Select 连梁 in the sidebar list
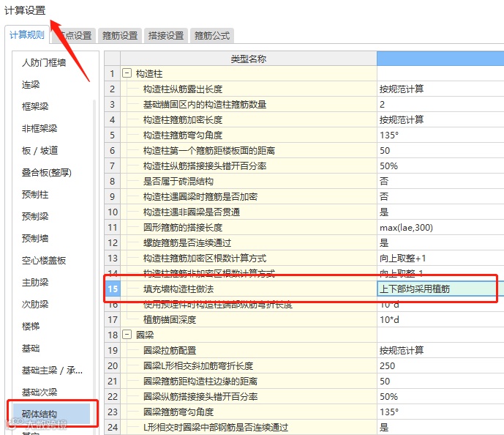This screenshot has width=504, height=435. pos(31,85)
